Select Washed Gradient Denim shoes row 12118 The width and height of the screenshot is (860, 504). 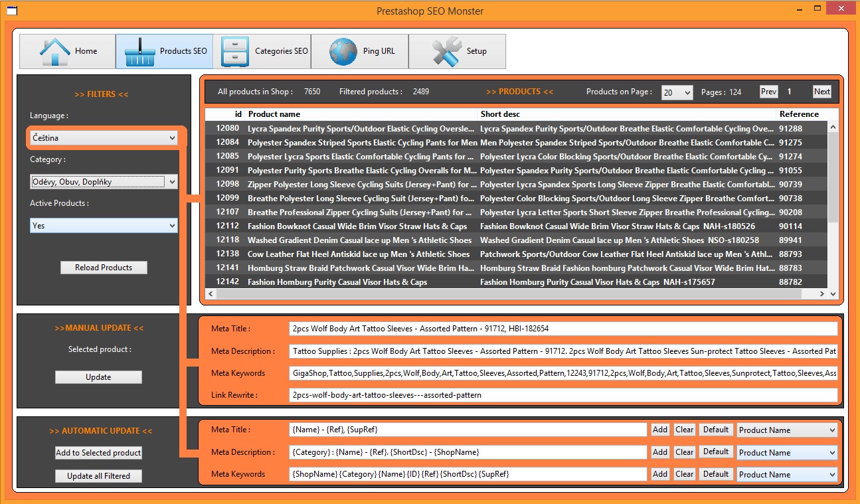coord(517,240)
